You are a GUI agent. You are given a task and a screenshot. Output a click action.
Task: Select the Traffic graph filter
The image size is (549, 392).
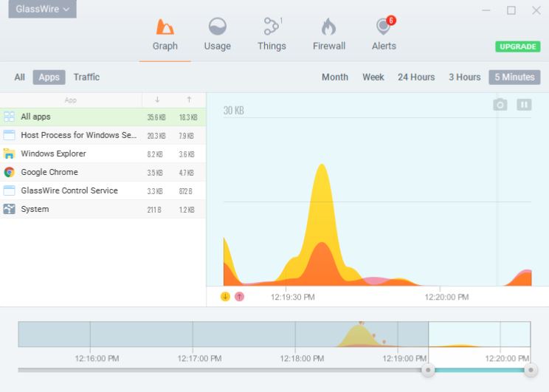click(x=86, y=77)
